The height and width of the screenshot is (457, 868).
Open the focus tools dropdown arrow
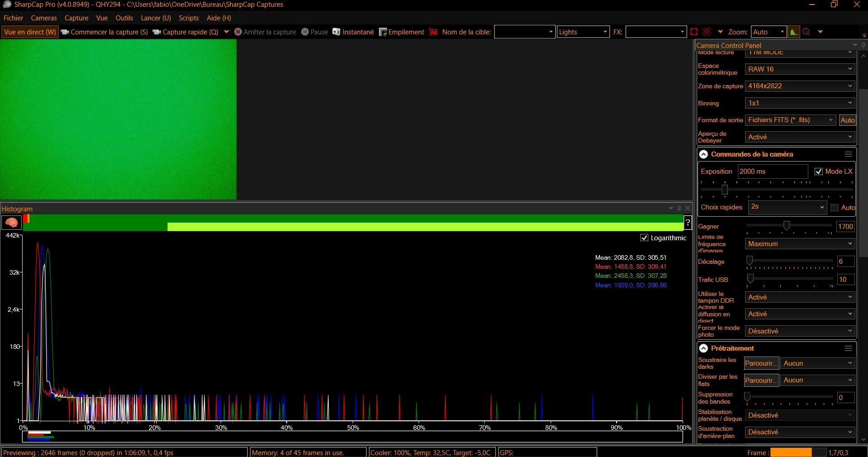tap(820, 32)
